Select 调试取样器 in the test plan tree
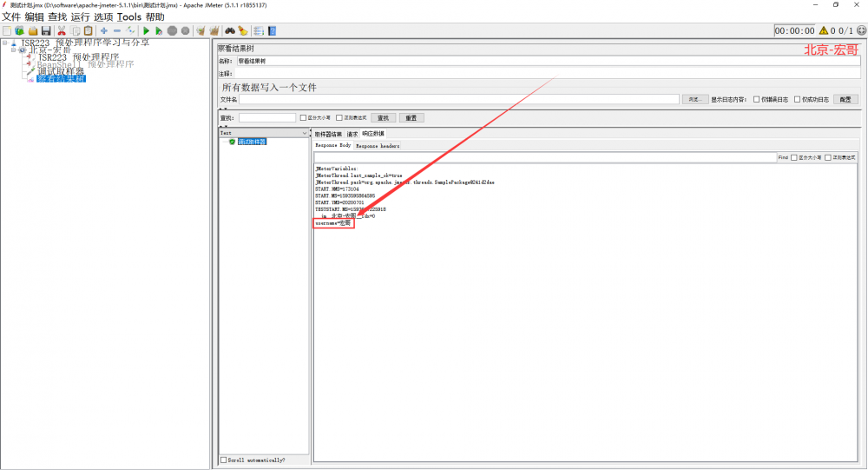Viewport: 868px width, 470px height. (x=61, y=71)
